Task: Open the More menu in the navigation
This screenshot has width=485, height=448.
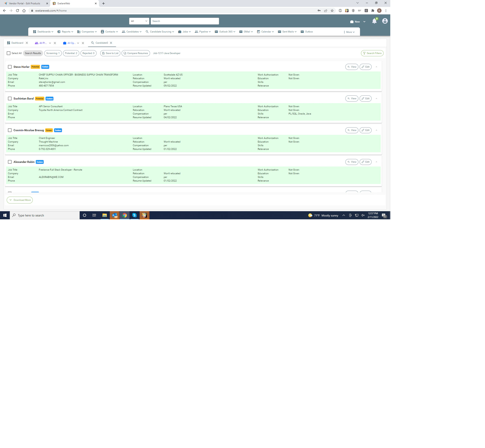Action: point(349,31)
